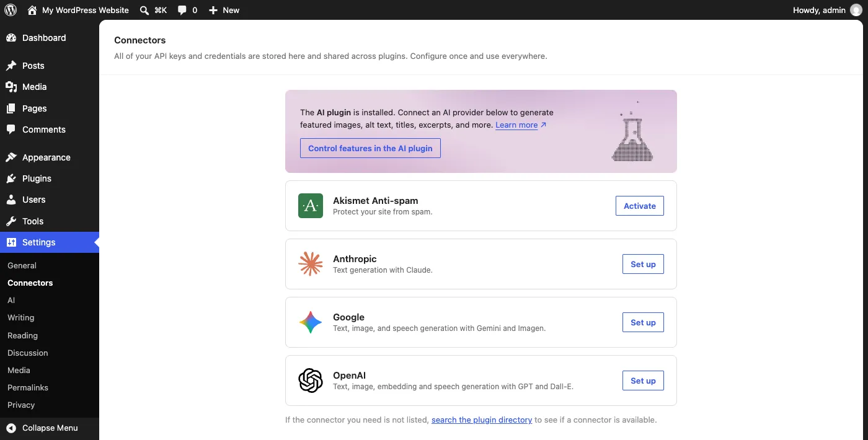868x440 pixels.
Task: Open the search the plugin directory link
Action: (x=482, y=420)
